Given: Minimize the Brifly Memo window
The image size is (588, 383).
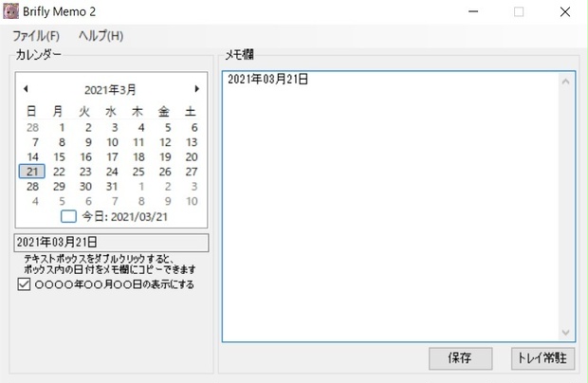Looking at the screenshot, I should point(473,11).
